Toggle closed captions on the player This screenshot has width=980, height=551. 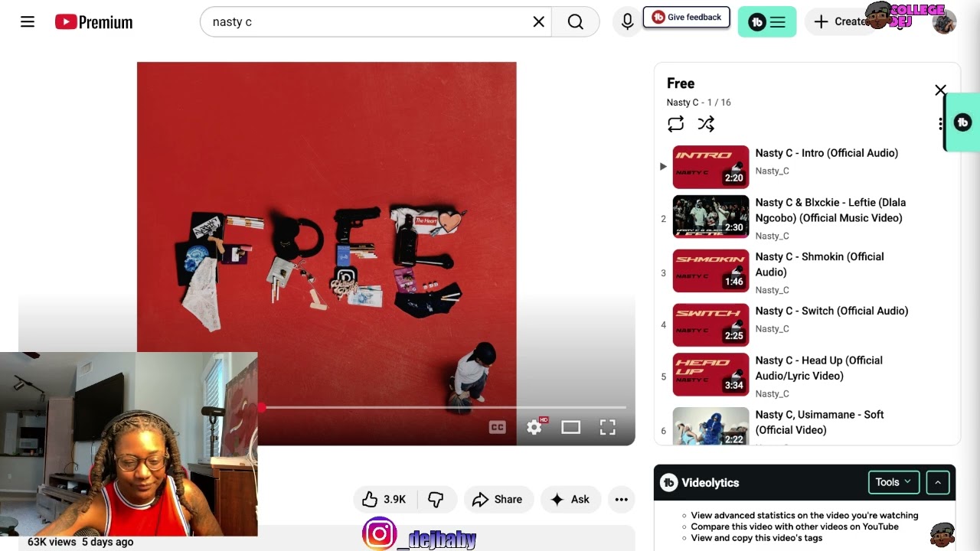(x=498, y=428)
